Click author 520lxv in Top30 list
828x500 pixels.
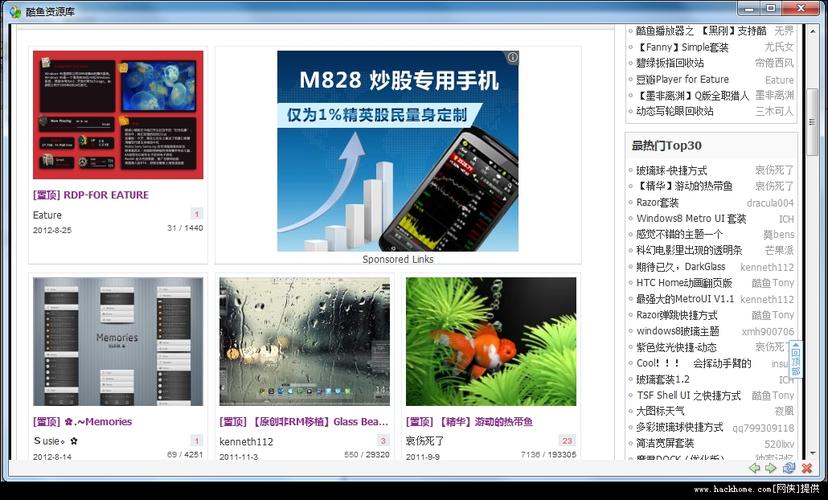pyautogui.click(x=779, y=444)
